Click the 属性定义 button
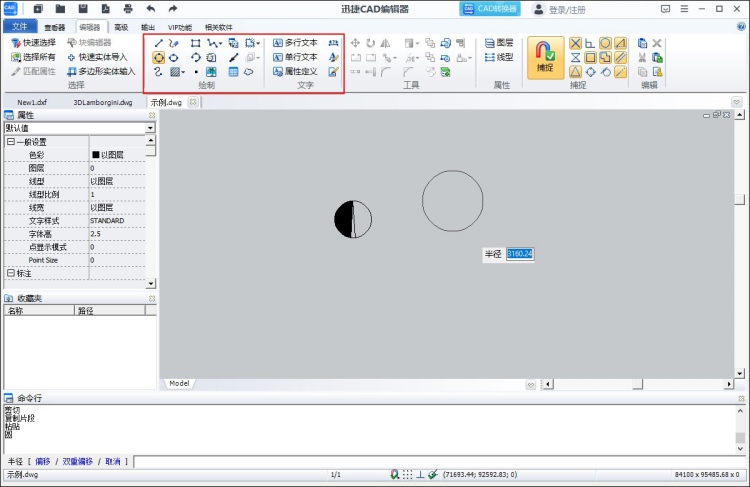Screen dimensions: 750x487 tap(295, 72)
